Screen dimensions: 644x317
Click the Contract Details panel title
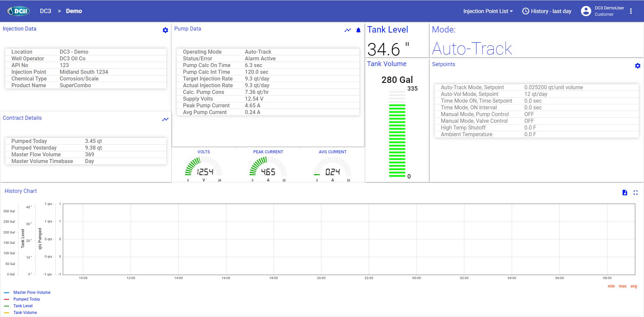(x=22, y=118)
